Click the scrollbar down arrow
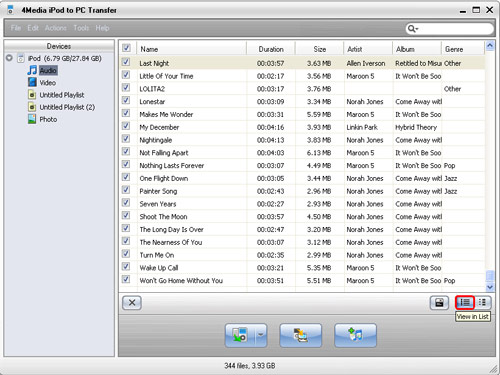Image resolution: width=500 pixels, height=375 pixels. (490, 287)
